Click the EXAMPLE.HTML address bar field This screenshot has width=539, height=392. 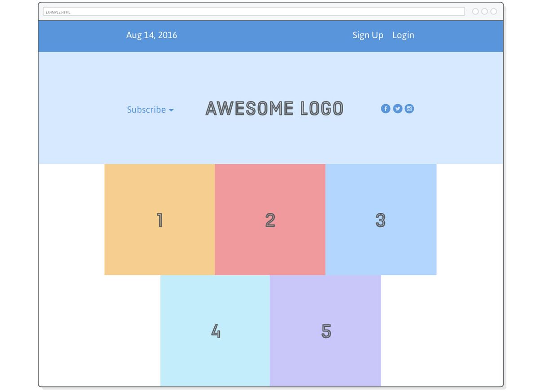point(254,11)
